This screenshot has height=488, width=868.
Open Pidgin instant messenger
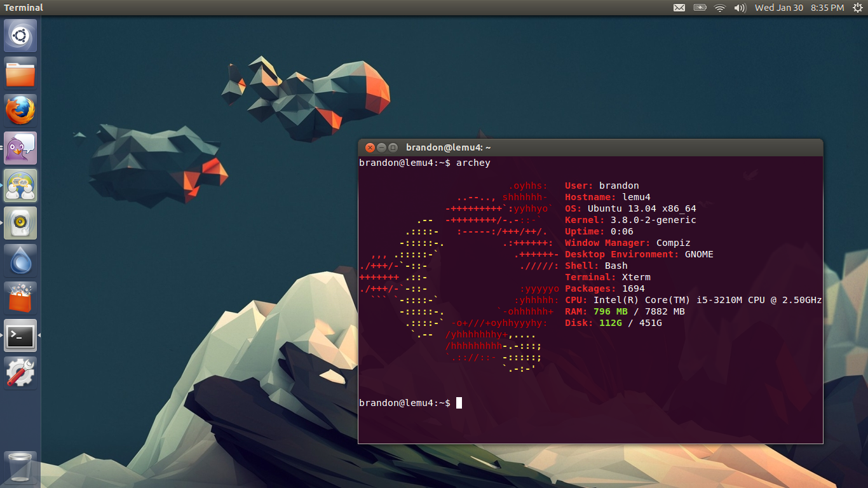[20, 147]
